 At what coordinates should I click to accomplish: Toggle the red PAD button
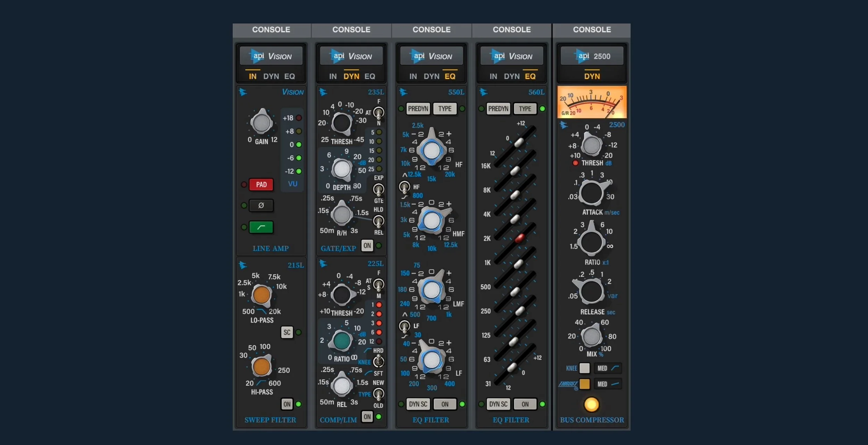[261, 185]
